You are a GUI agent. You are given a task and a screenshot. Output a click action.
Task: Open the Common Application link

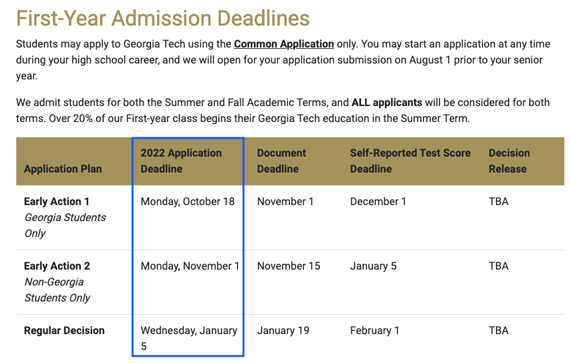[x=284, y=44]
